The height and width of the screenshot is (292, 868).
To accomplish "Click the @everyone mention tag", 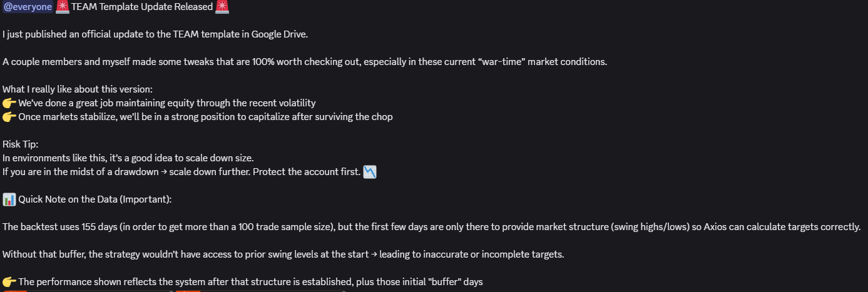I will [28, 7].
